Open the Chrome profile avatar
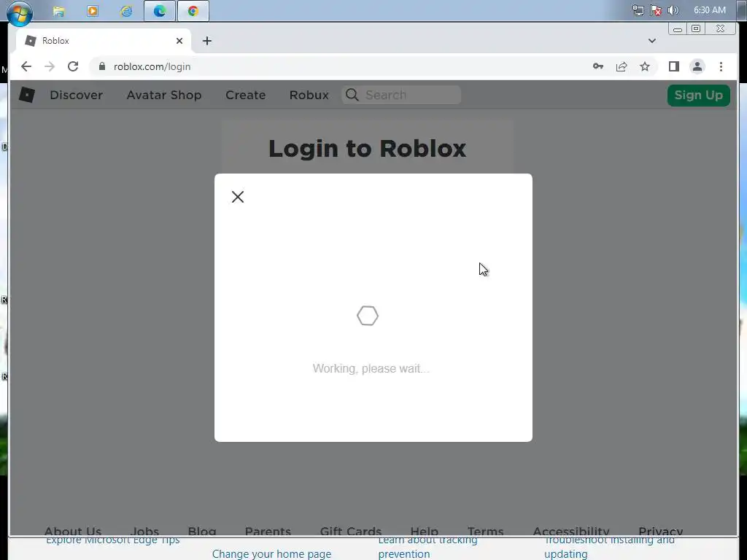 [x=697, y=66]
